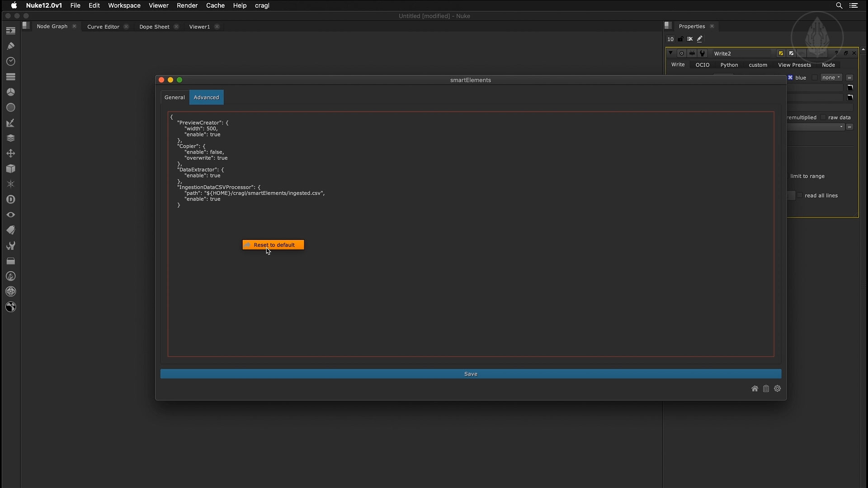868x488 pixels.
Task: Open the FurnaceCore nodes menu (flame icon)
Action: pyautogui.click(x=11, y=276)
